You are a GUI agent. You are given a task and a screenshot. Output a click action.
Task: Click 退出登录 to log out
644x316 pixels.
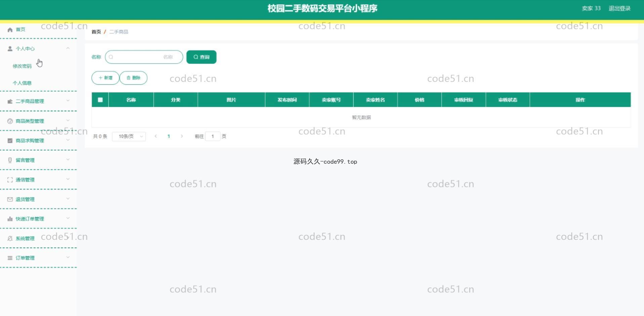pyautogui.click(x=619, y=8)
